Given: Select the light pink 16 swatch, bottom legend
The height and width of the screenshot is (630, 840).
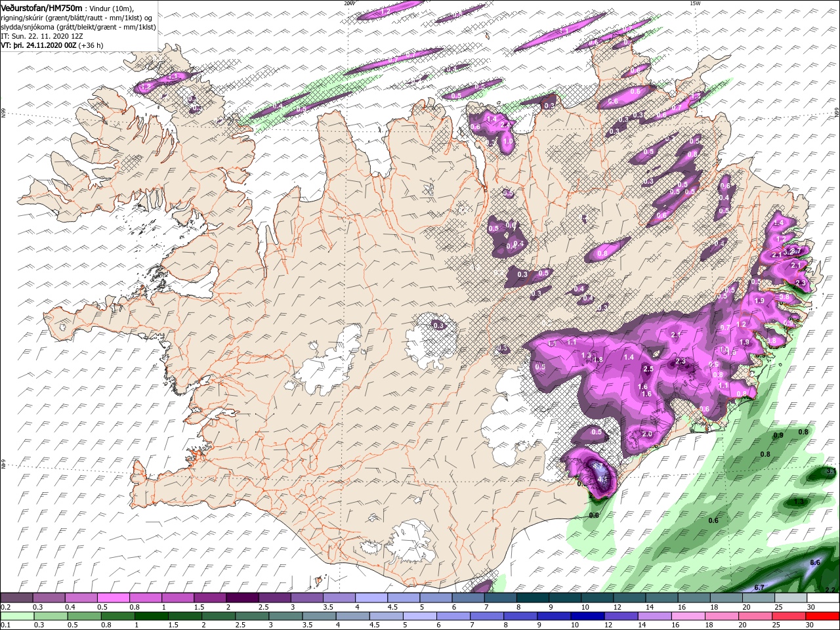Looking at the screenshot, I should (x=689, y=616).
